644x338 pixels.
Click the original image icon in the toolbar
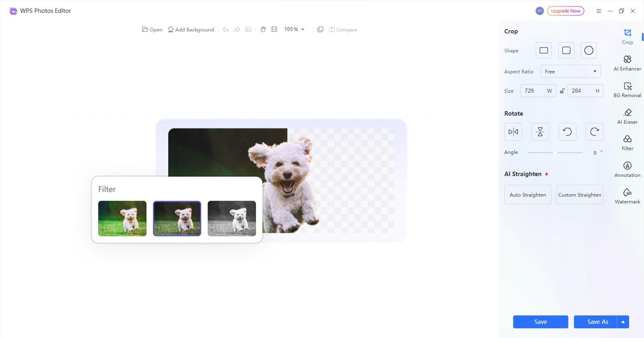pos(248,29)
